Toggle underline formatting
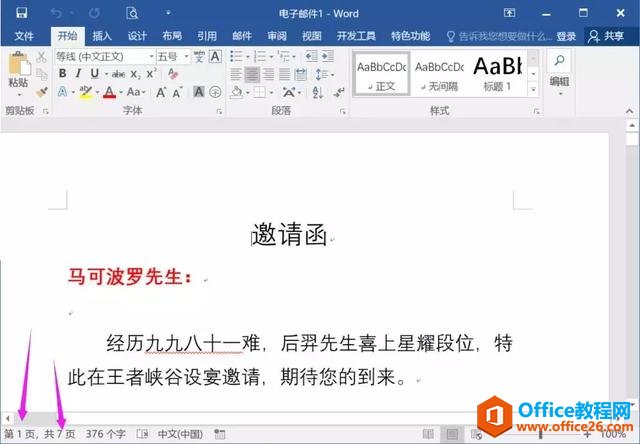This screenshot has width=640, height=444. pyautogui.click(x=94, y=74)
